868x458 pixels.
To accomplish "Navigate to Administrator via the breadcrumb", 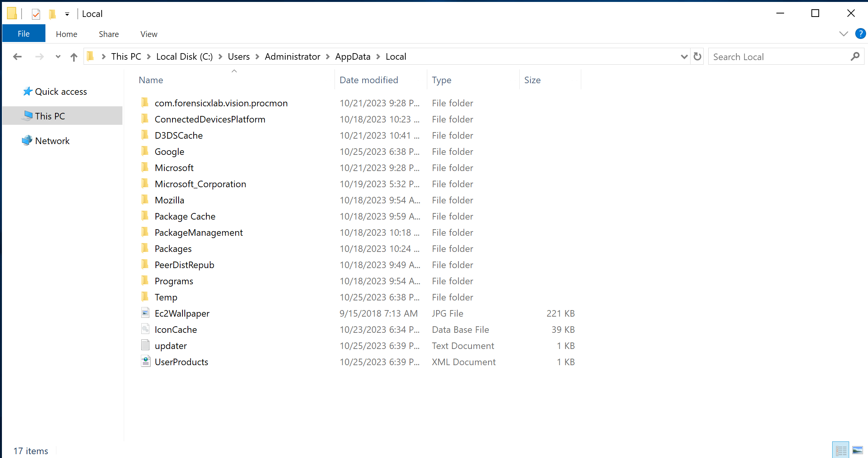I will 293,57.
